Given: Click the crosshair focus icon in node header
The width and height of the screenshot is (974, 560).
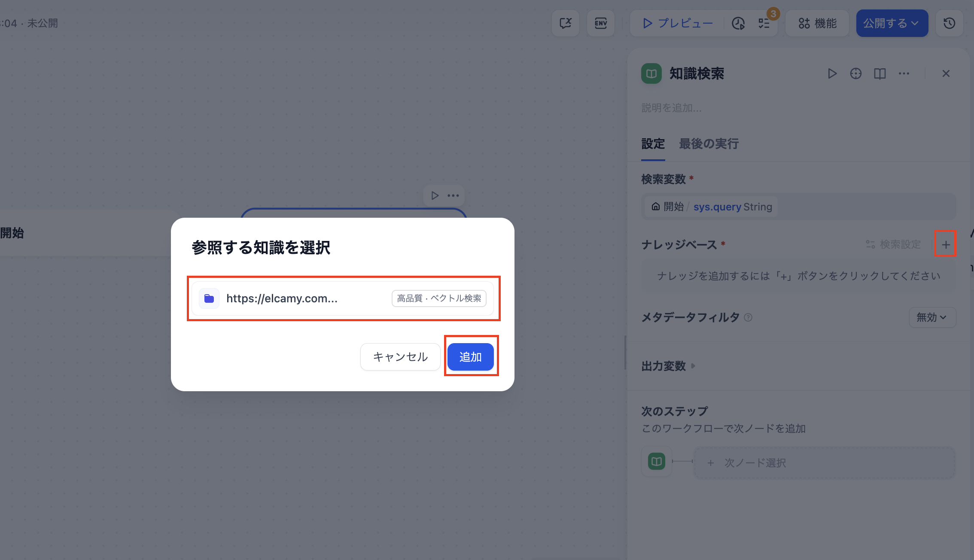Looking at the screenshot, I should [855, 73].
